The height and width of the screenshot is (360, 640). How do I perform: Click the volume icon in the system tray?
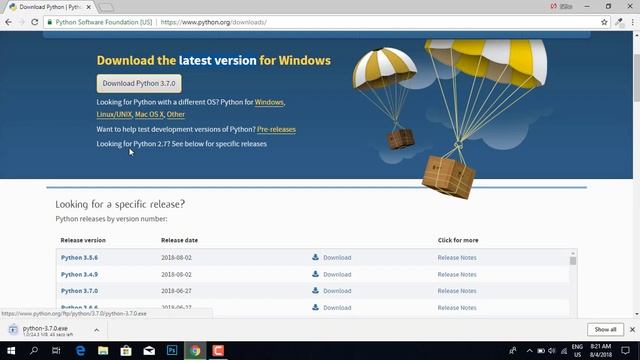[552, 351]
